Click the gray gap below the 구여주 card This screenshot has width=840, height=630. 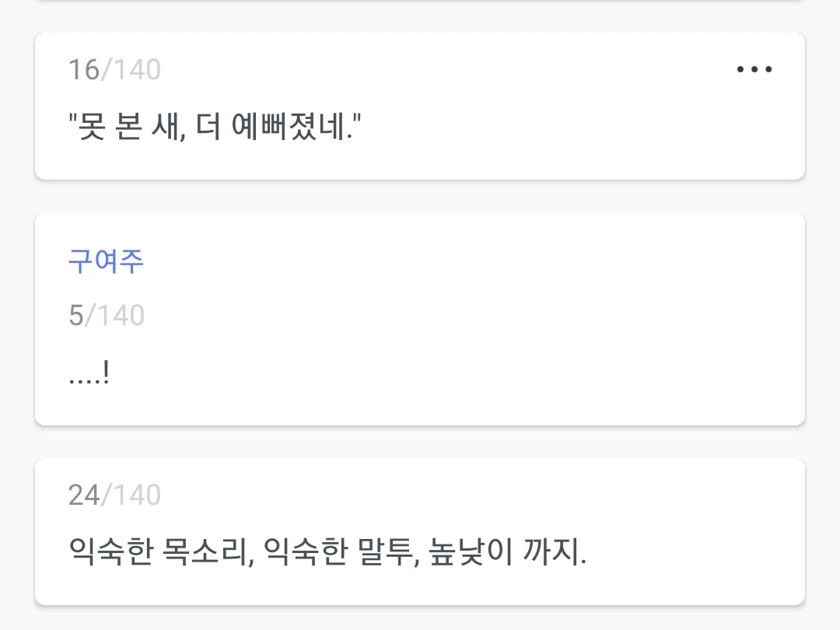[x=420, y=442]
